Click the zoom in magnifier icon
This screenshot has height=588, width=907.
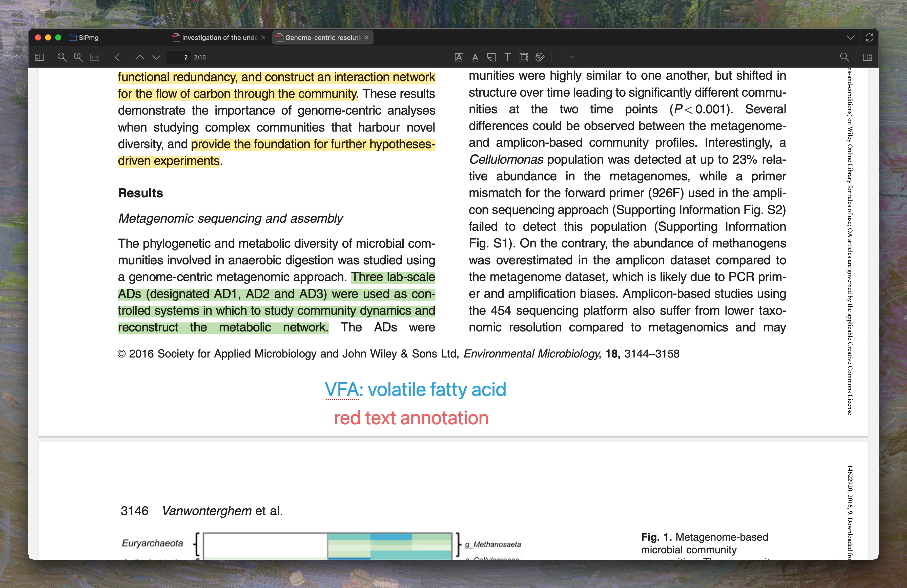(78, 57)
